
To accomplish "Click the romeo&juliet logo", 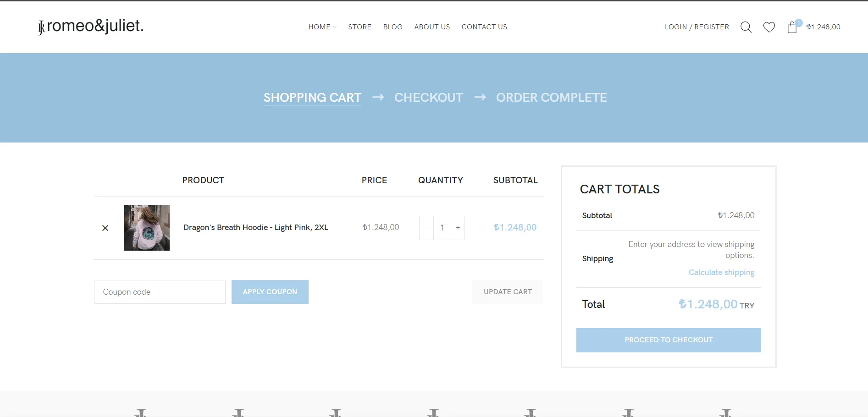I will (91, 27).
